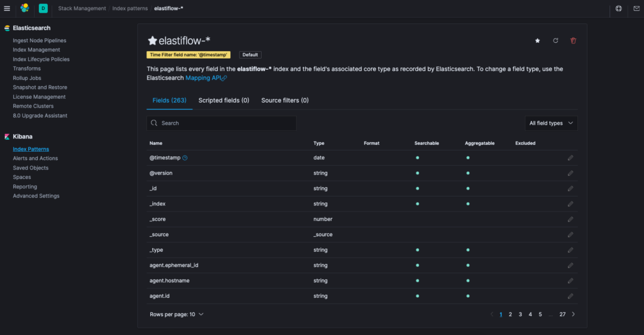Edit the agent.hostname field
The height and width of the screenshot is (335, 644).
pyautogui.click(x=570, y=281)
